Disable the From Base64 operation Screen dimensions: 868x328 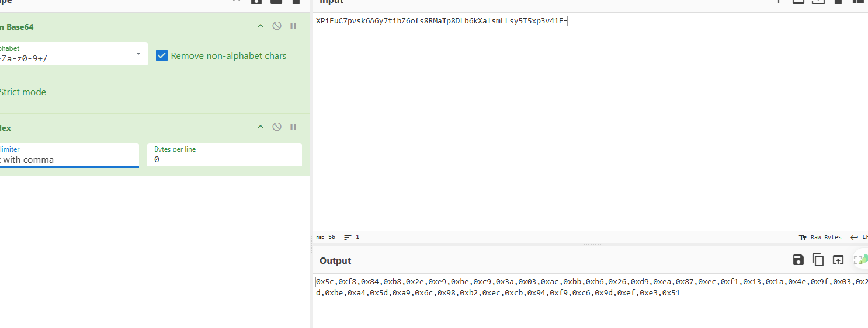(277, 26)
